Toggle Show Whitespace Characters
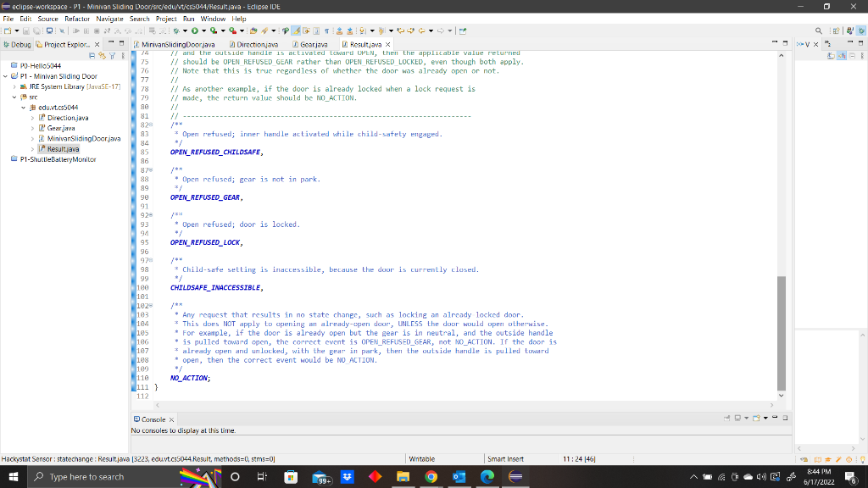The image size is (868, 488). coord(327,30)
